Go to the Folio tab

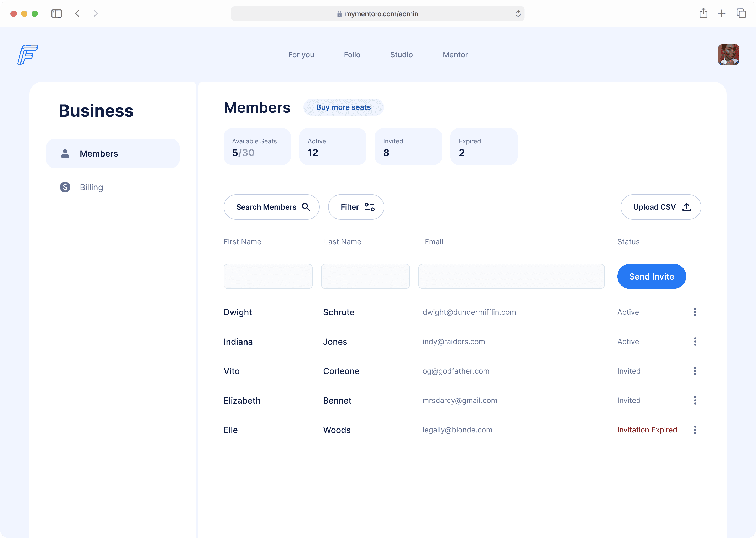(352, 55)
